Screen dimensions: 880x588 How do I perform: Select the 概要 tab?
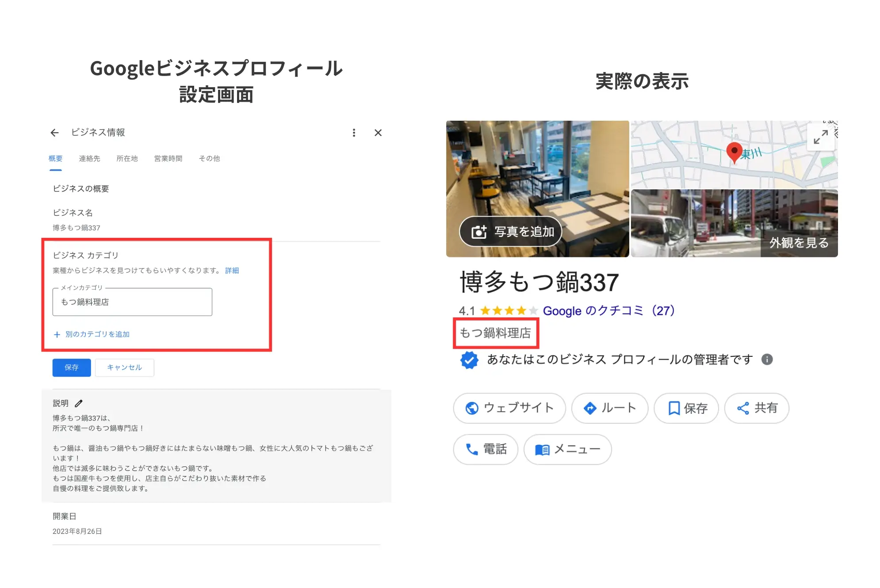pyautogui.click(x=55, y=158)
